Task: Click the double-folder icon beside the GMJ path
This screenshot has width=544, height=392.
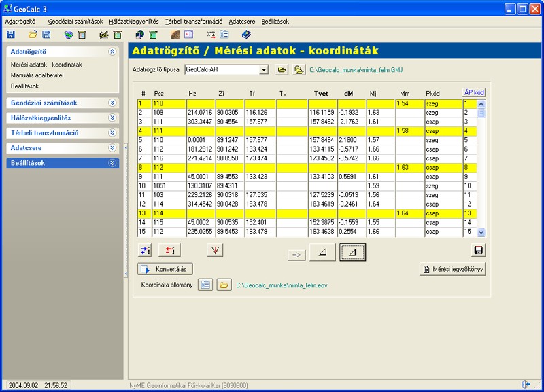Action: point(299,70)
